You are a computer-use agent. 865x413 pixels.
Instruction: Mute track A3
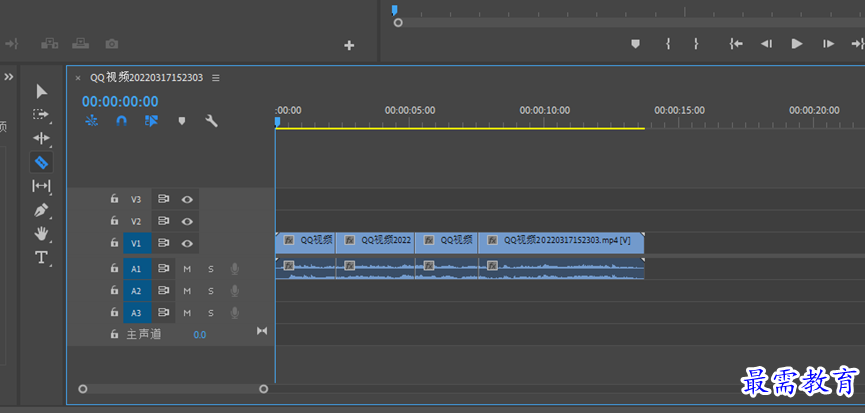pos(187,313)
